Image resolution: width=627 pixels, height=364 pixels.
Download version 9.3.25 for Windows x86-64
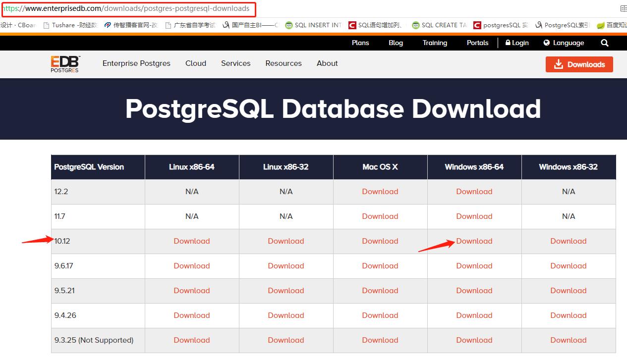(474, 340)
